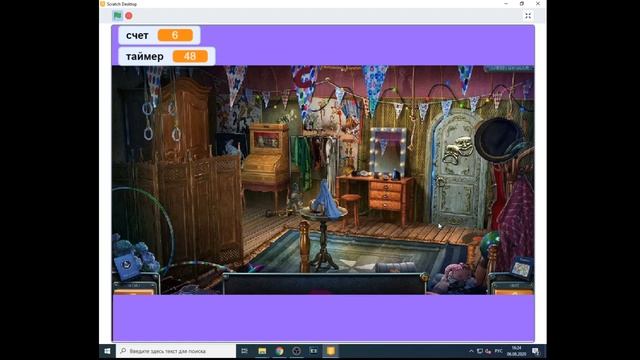Click the hanging gymnastic rings

pos(161,120)
